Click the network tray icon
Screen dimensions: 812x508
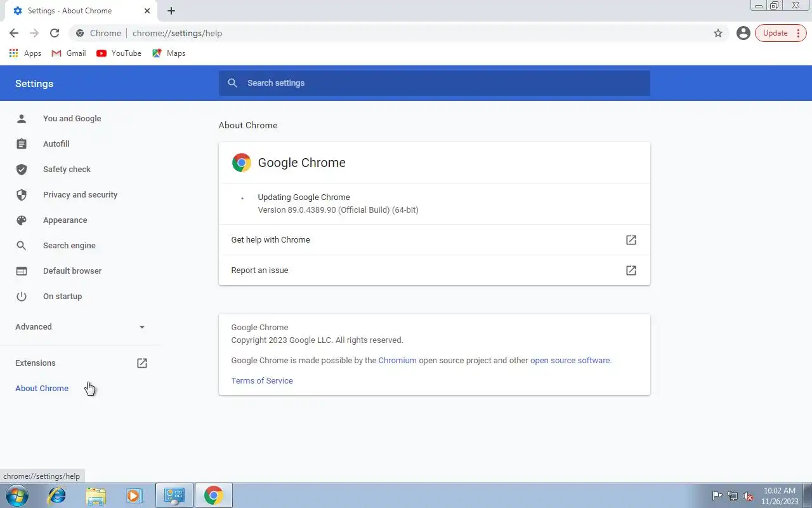pos(733,496)
